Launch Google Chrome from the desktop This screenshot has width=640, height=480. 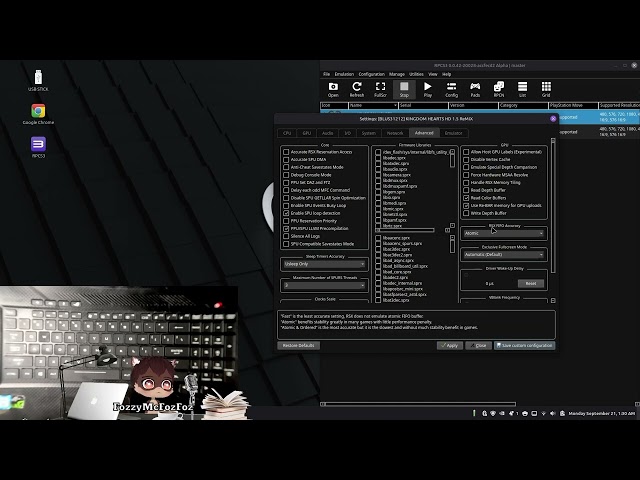click(38, 114)
